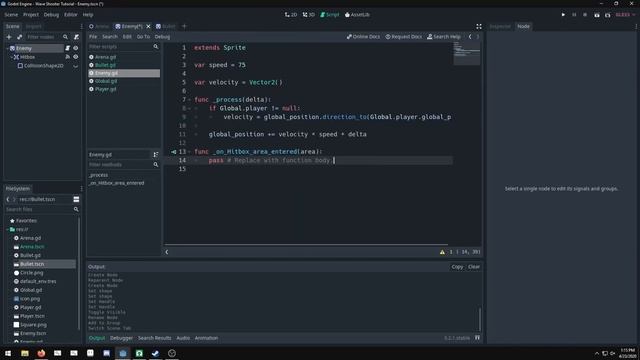Viewport: 640px width, 360px height.
Task: Play the edited scene
Action: click(597, 15)
